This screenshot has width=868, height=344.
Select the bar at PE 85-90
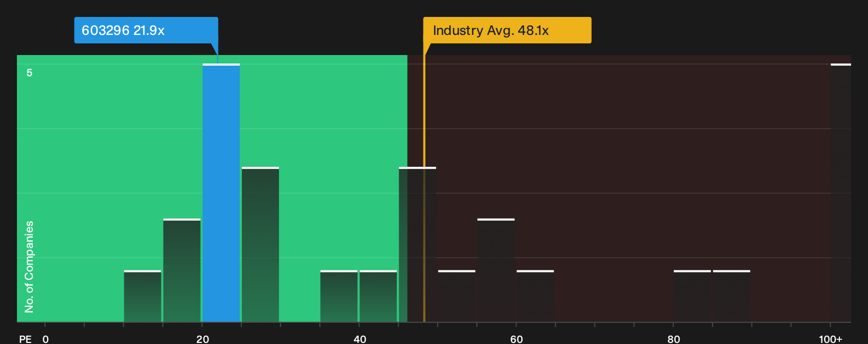tap(731, 296)
